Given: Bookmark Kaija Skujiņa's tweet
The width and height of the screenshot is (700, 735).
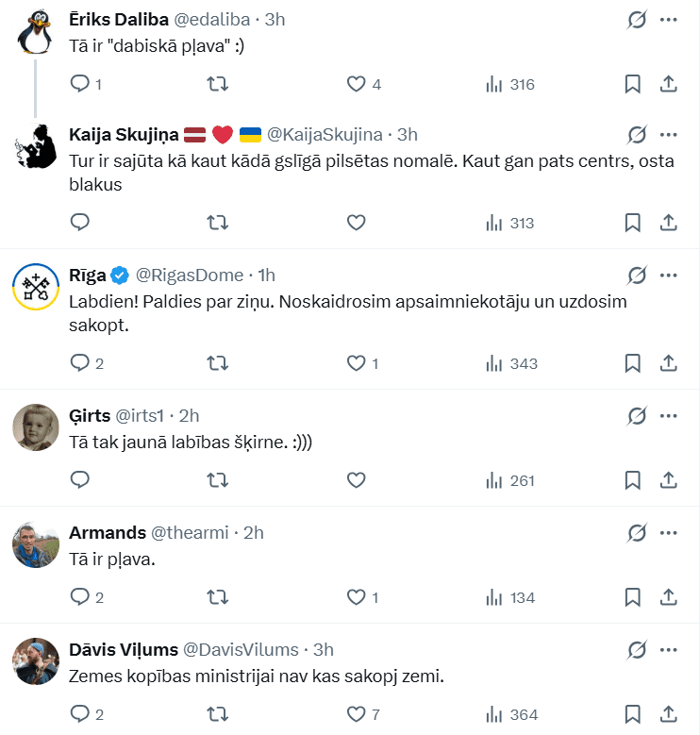Looking at the screenshot, I should pyautogui.click(x=633, y=223).
